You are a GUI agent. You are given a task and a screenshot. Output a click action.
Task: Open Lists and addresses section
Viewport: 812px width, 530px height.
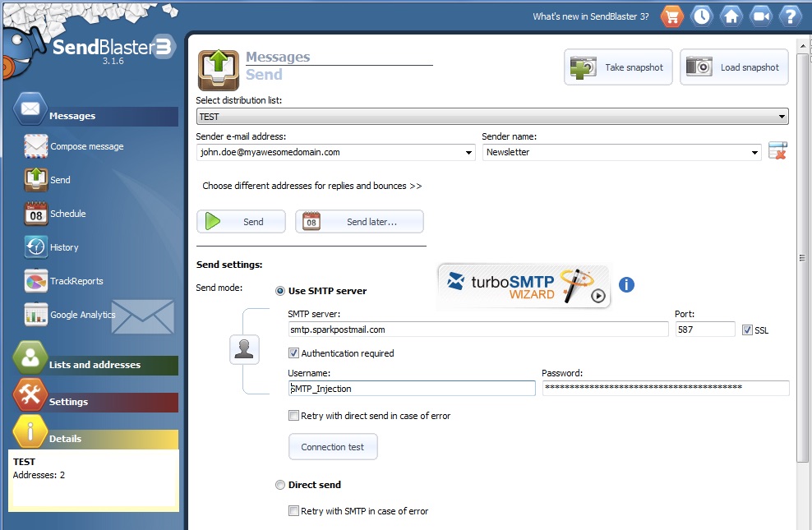tap(96, 365)
